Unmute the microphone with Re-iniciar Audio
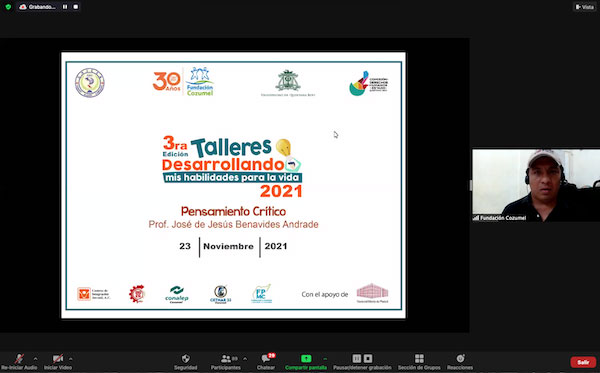Image resolution: width=600 pixels, height=373 pixels. [x=19, y=362]
